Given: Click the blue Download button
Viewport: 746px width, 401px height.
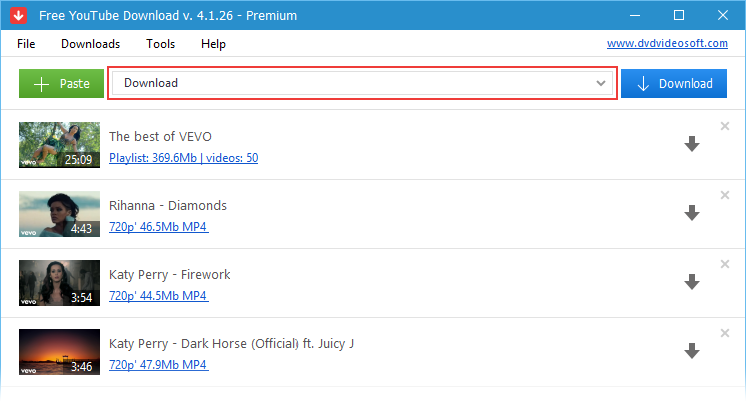Looking at the screenshot, I should pyautogui.click(x=674, y=84).
